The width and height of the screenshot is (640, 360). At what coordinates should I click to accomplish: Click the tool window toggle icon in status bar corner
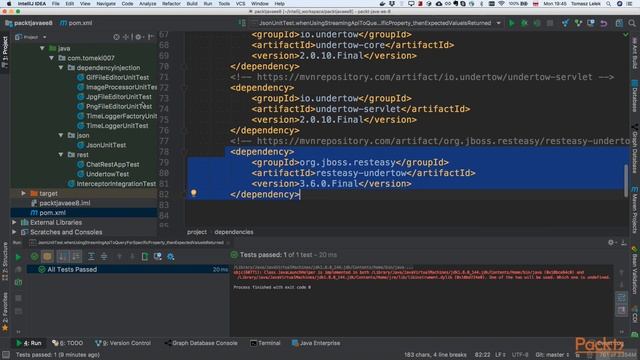tap(6, 355)
